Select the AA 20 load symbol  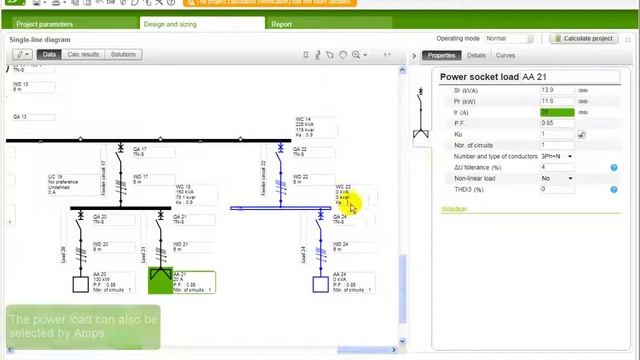[x=80, y=284]
